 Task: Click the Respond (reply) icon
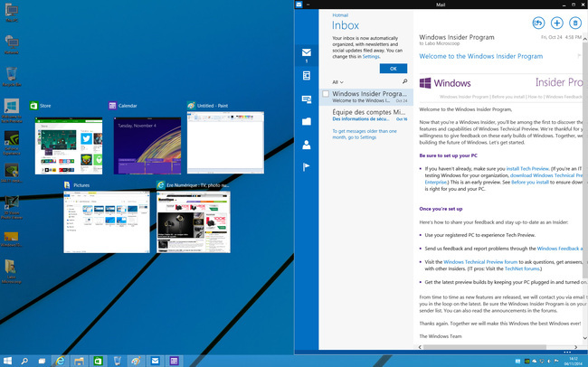point(538,23)
